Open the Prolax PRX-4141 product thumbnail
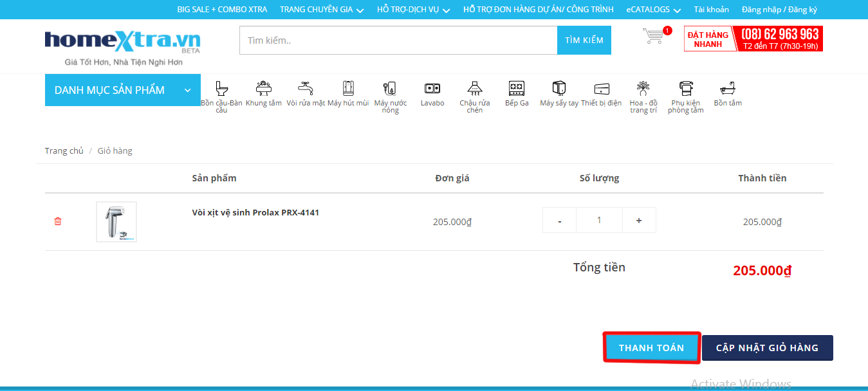The width and height of the screenshot is (868, 391). tap(116, 222)
